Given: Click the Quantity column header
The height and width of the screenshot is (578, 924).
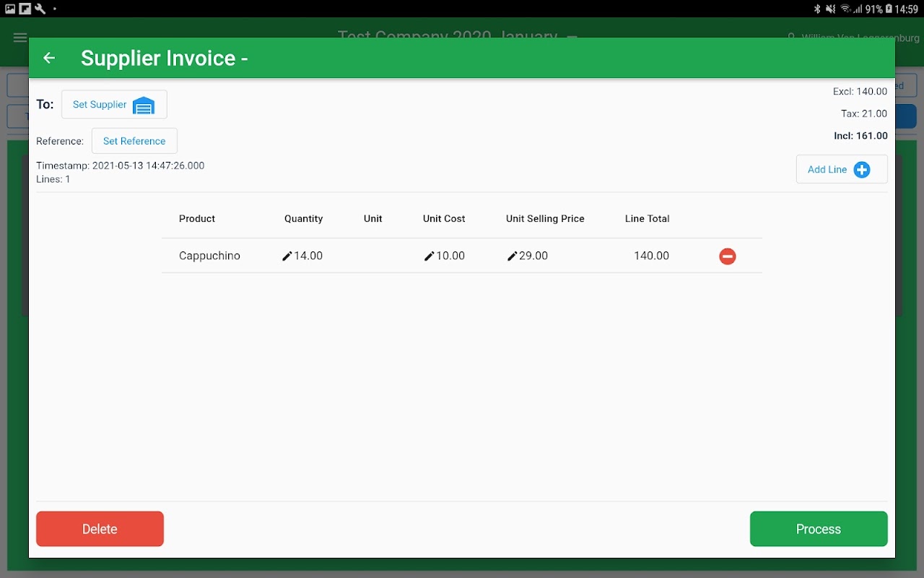Looking at the screenshot, I should click(303, 219).
